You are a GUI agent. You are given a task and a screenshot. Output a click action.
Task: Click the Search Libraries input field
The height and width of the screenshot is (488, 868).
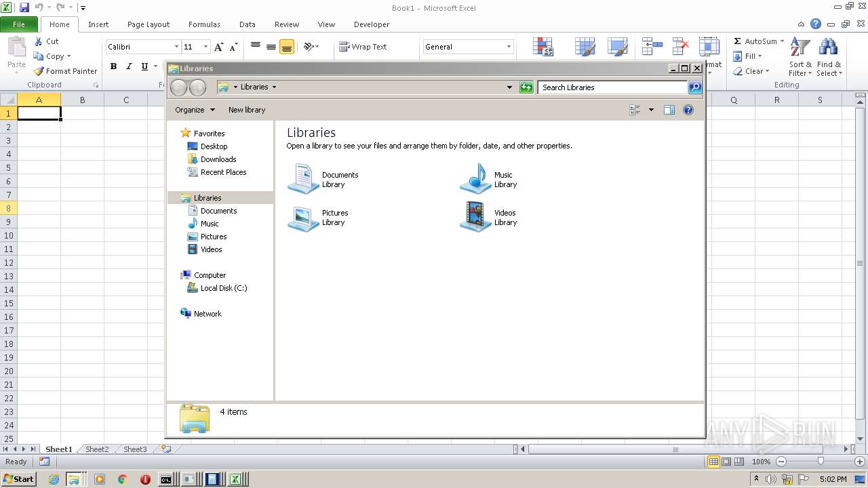click(x=612, y=87)
